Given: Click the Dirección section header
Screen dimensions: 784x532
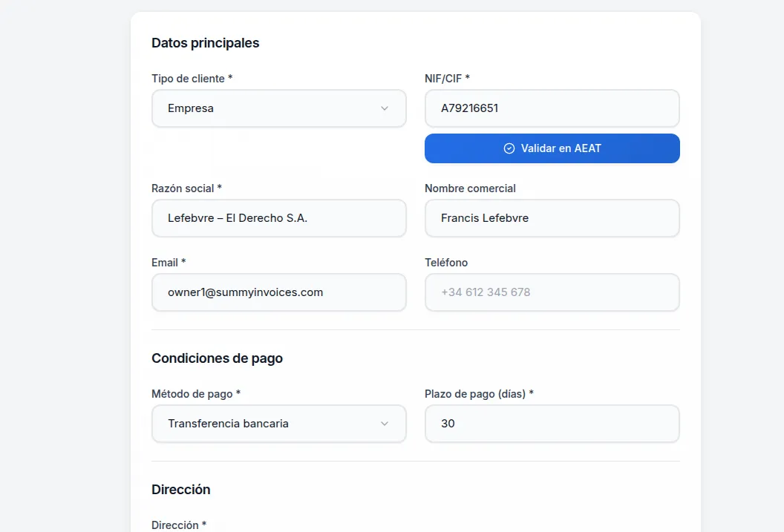Looking at the screenshot, I should point(180,489).
